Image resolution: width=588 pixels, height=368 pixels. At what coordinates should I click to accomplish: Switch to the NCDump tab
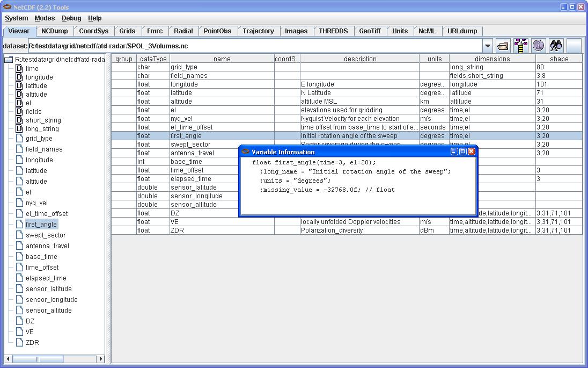[x=55, y=31]
